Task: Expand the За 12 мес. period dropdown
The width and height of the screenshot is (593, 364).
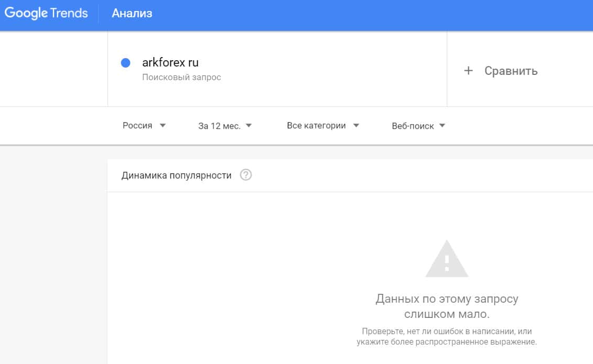Action: 219,126
